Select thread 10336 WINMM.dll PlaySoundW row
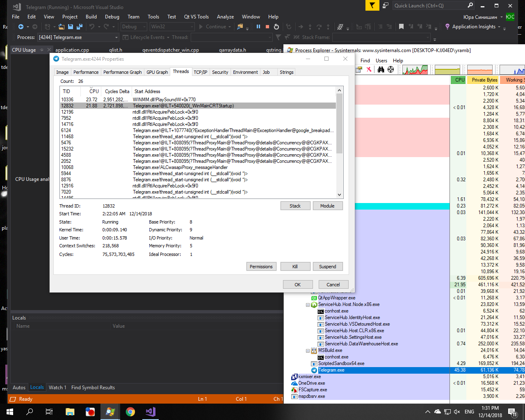525x420 pixels. point(198,100)
